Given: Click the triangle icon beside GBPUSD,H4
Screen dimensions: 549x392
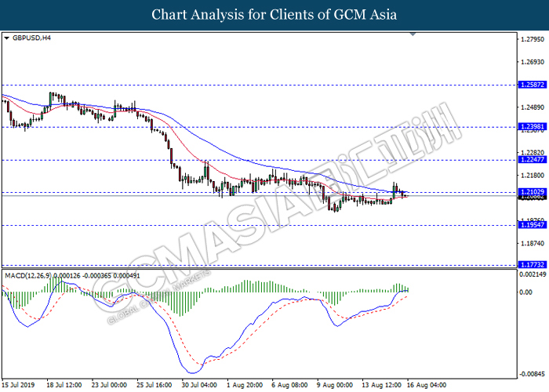Looking at the screenshot, I should point(7,37).
